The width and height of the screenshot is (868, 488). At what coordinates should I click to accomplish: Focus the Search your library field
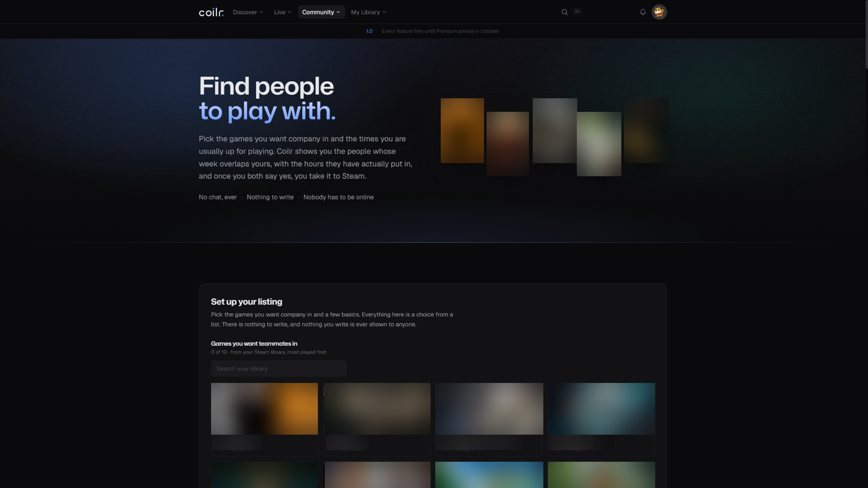pos(279,369)
